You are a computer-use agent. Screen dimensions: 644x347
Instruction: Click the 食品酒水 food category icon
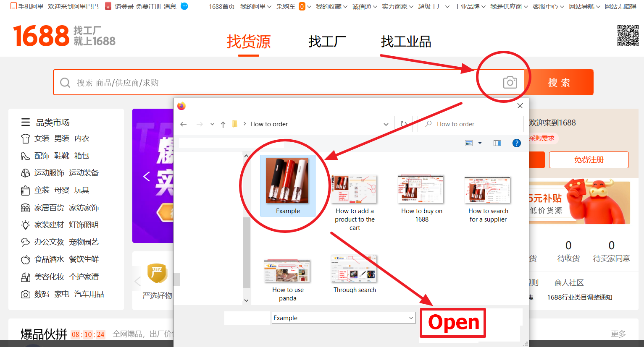pyautogui.click(x=26, y=260)
